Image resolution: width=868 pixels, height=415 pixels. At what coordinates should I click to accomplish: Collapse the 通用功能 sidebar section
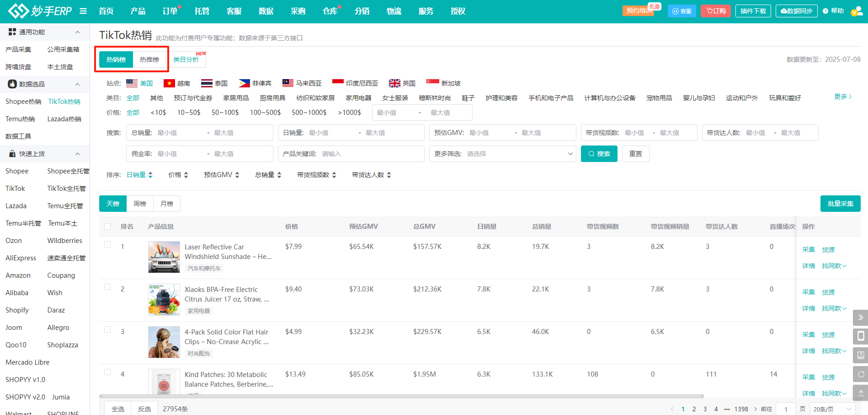78,32
